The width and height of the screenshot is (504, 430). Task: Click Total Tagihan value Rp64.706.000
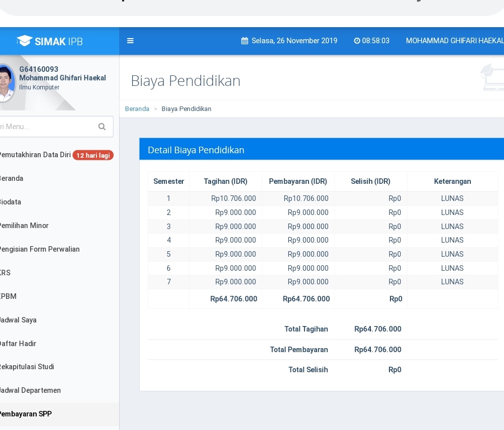click(378, 329)
